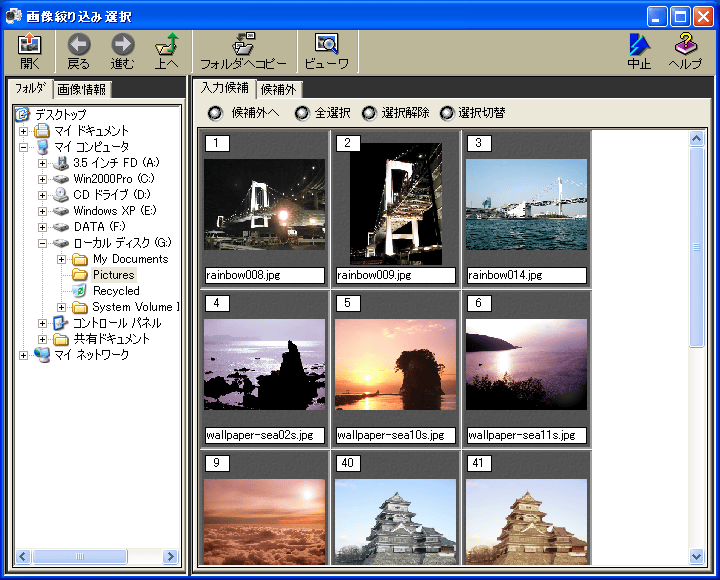
Task: Open ヘルプ help icon
Action: 686,45
